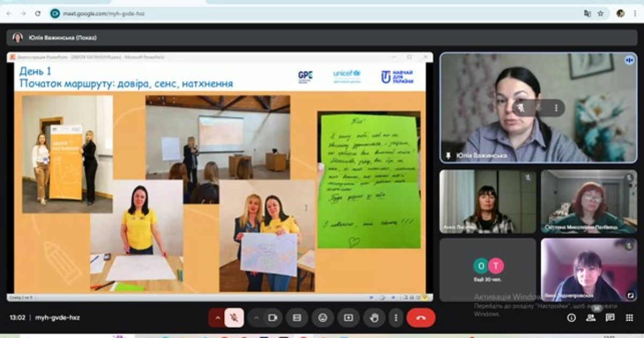The image size is (644, 338).
Task: Unpin Юлія Важинська using the tile's pin icon
Action: [448, 156]
